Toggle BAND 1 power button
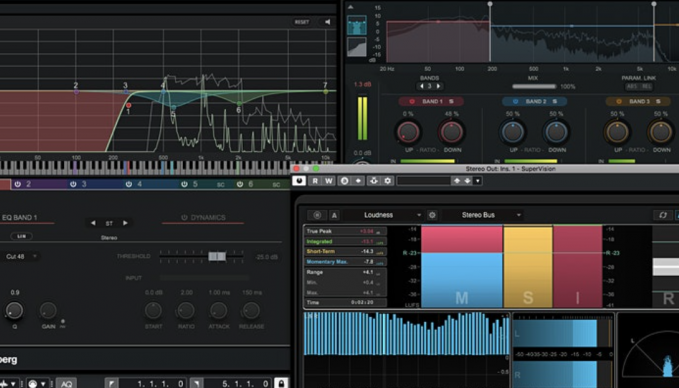679x388 pixels. point(412,101)
